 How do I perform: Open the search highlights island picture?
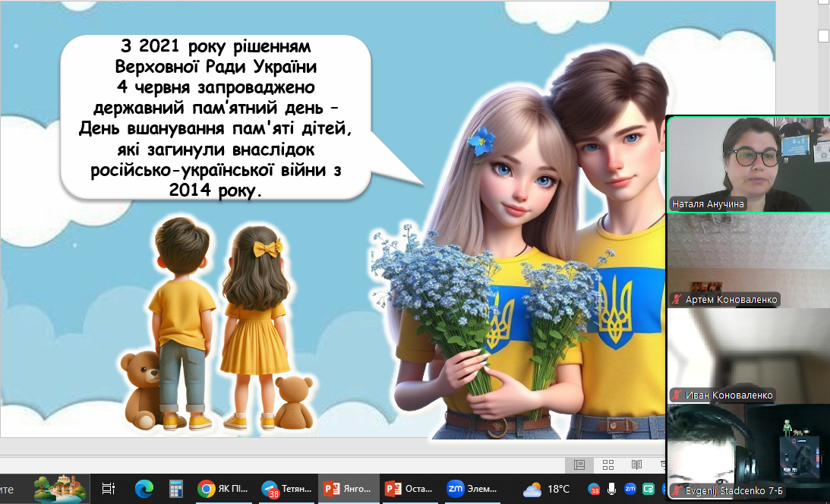[x=60, y=489]
